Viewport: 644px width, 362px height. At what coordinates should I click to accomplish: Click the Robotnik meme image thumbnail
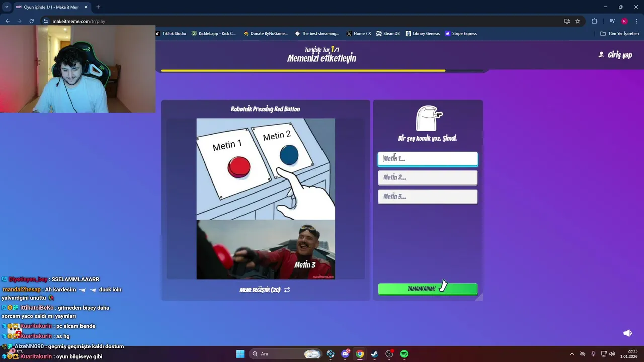point(266,199)
